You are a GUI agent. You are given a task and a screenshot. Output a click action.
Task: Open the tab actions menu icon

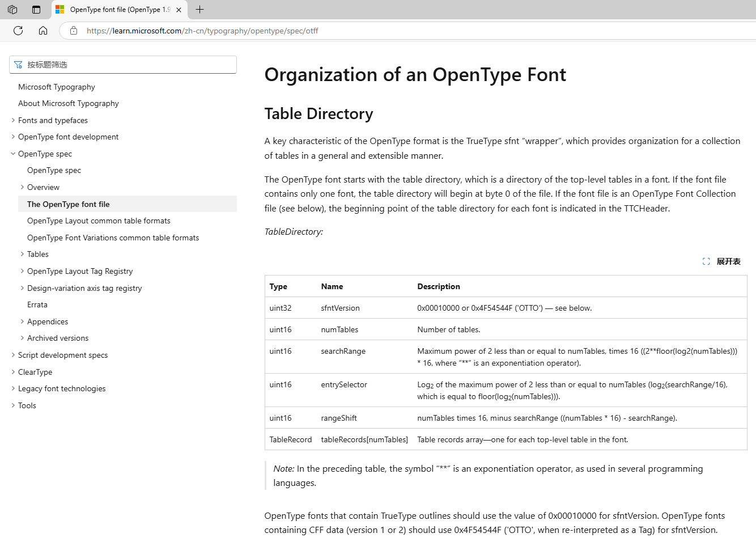pos(36,10)
